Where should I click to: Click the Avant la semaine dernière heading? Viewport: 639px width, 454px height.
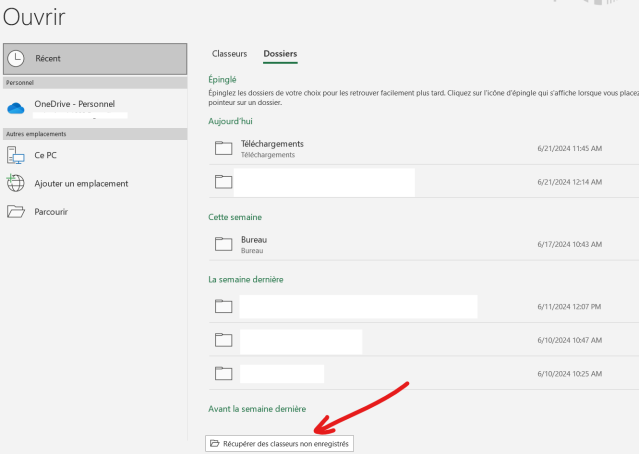257,409
